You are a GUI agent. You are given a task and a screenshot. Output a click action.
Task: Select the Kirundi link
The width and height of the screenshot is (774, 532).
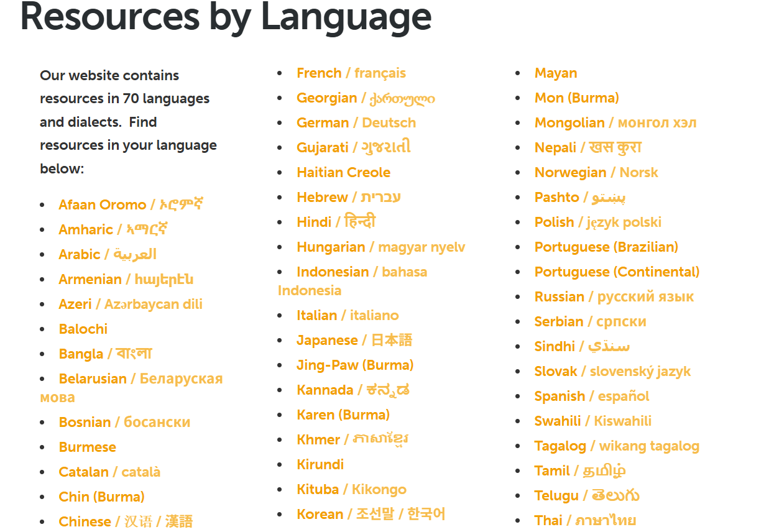320,464
